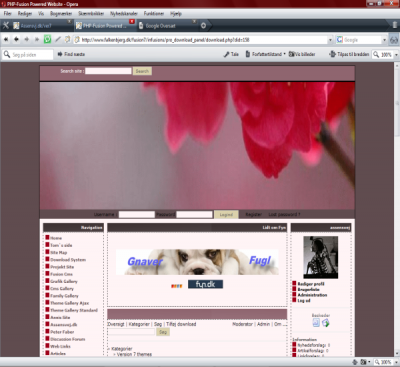400x367 pixels.
Task: Open the closed tabs trash can icon
Action: [x=395, y=25]
